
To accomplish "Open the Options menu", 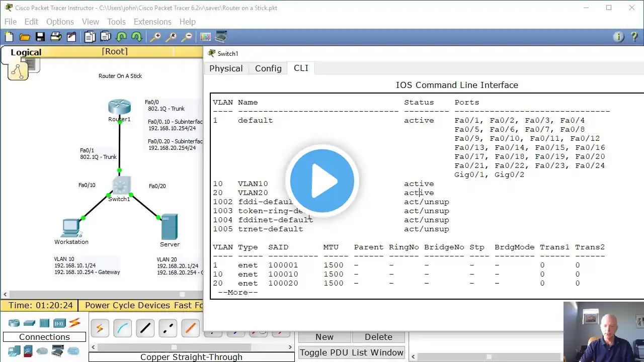I will 60,22.
